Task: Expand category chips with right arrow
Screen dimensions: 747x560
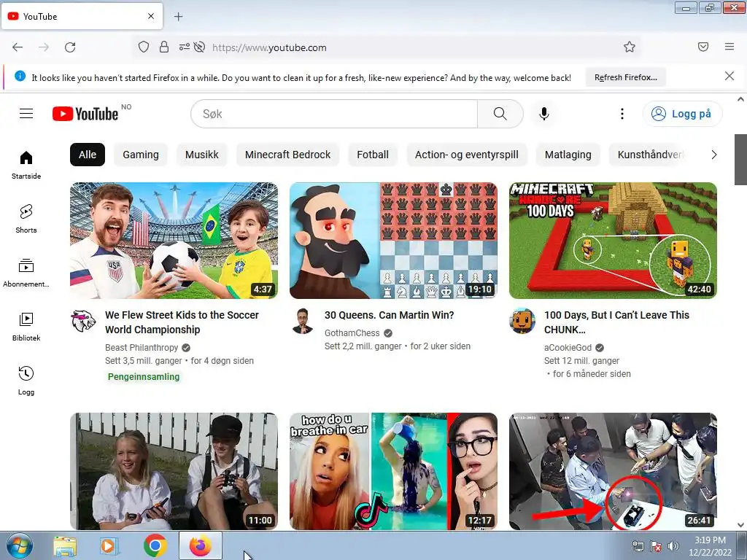Action: coord(713,155)
